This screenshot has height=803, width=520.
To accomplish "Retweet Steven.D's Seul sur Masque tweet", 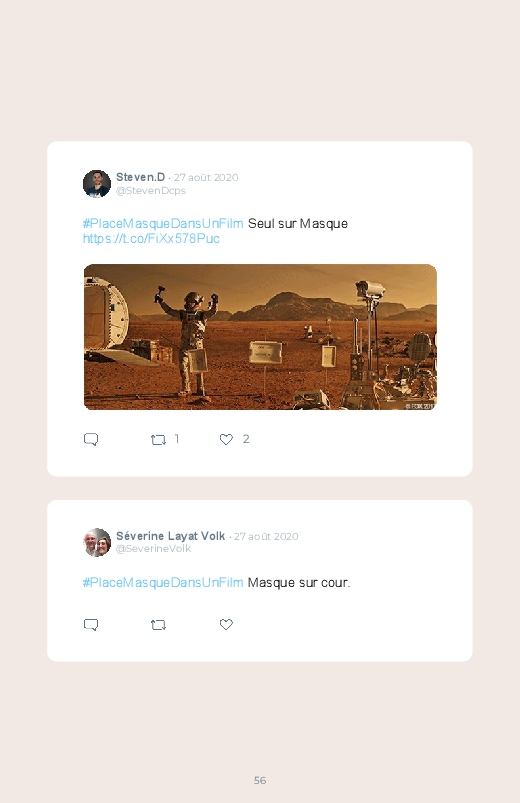I will click(x=158, y=439).
